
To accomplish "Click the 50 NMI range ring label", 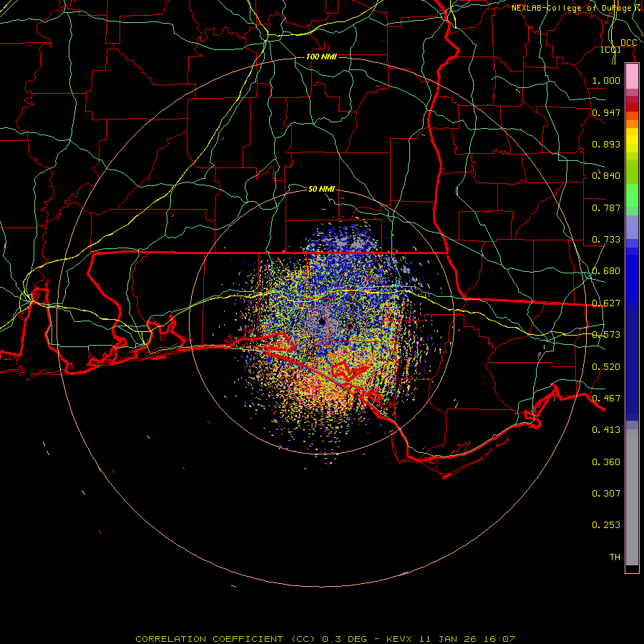I will pos(321,189).
